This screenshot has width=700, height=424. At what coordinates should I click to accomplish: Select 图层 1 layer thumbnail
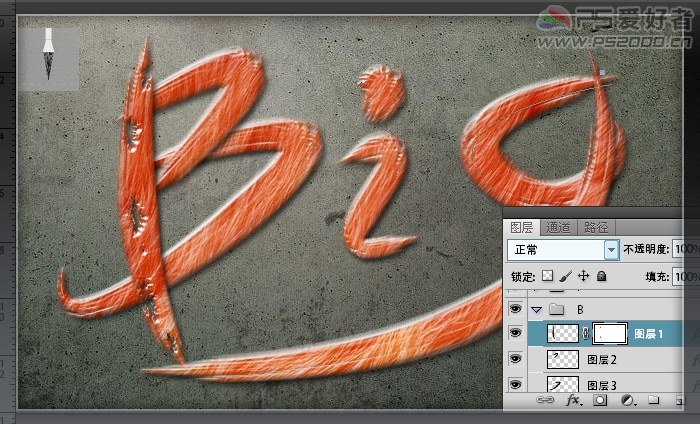pyautogui.click(x=562, y=334)
